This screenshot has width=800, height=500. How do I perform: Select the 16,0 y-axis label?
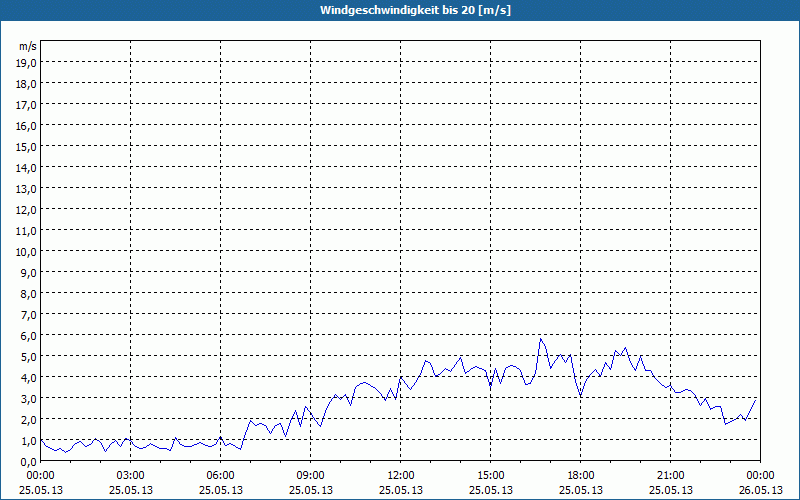pos(26,126)
